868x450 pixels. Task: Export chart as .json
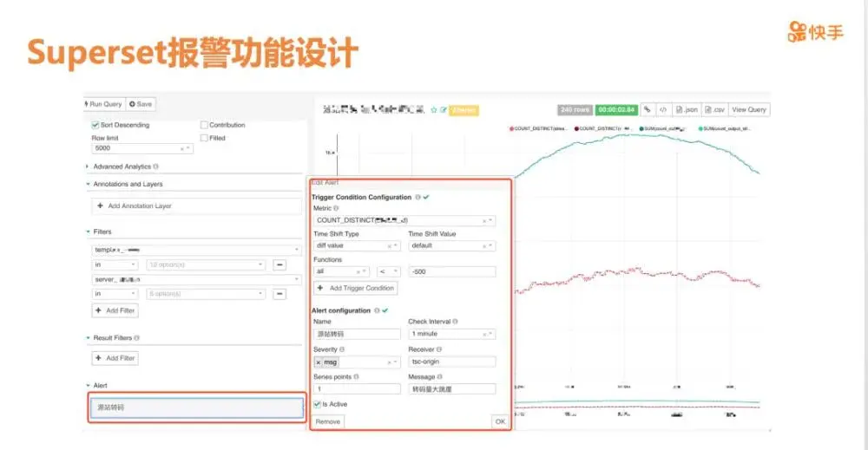click(x=687, y=109)
